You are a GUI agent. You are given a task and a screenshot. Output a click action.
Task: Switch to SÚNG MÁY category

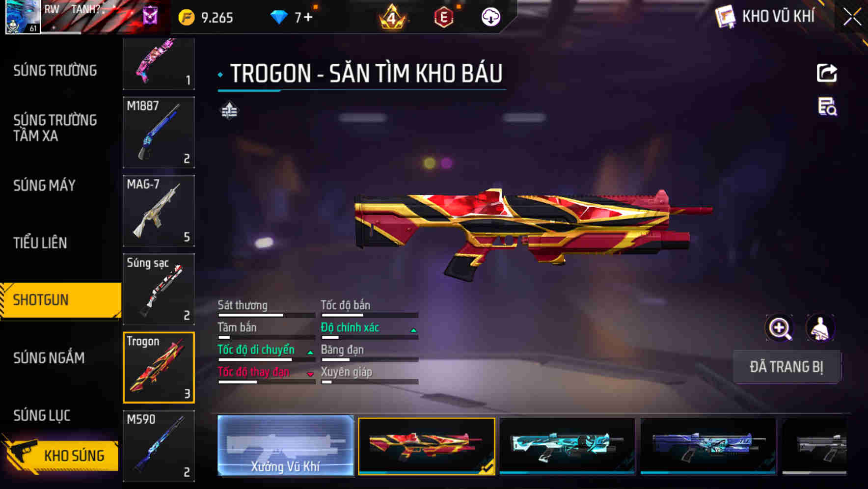tap(44, 185)
